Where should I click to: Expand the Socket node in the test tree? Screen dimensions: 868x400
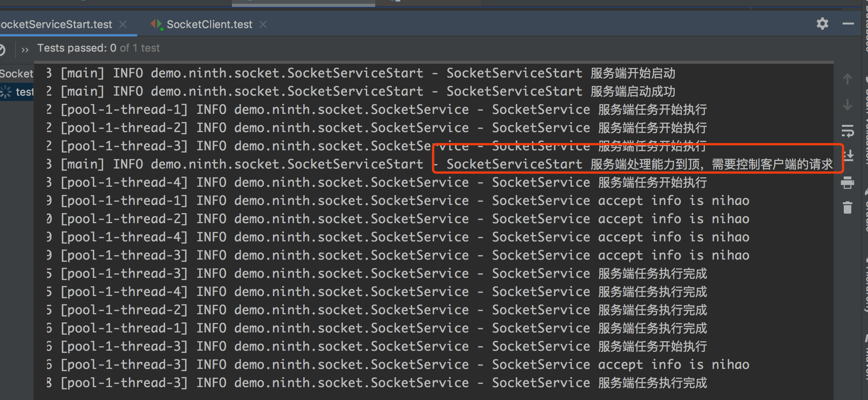[17, 73]
